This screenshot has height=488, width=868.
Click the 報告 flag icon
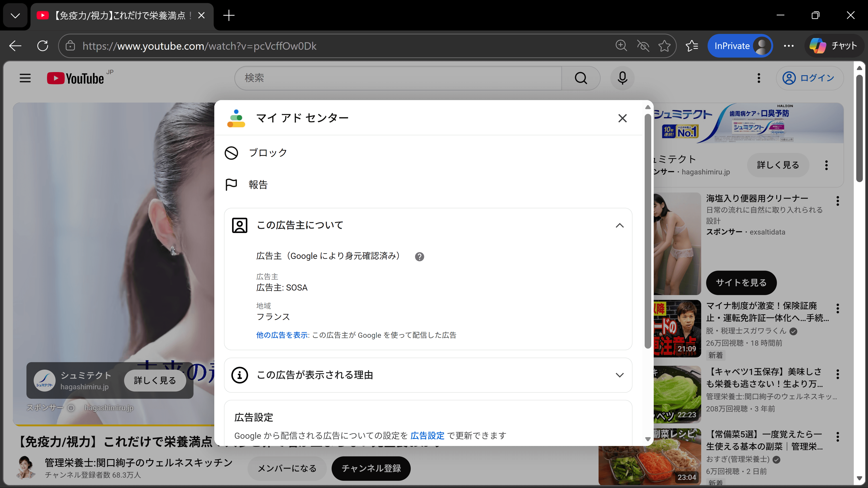coord(231,185)
